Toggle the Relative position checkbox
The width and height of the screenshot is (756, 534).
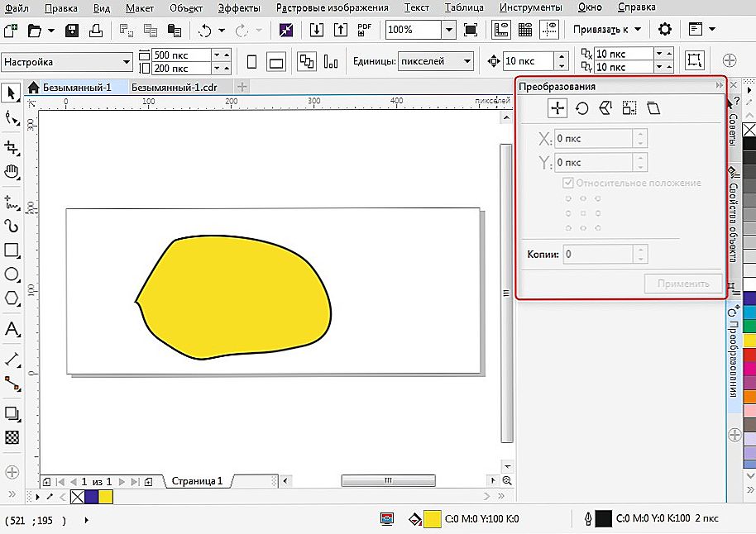[x=568, y=183]
